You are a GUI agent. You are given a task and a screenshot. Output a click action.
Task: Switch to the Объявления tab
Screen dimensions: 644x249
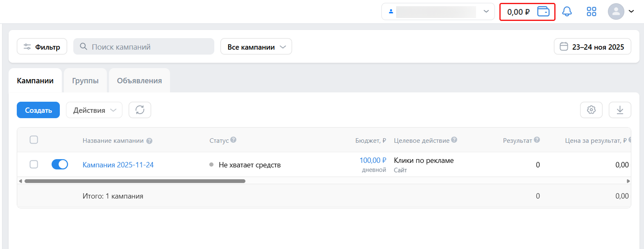[139, 81]
